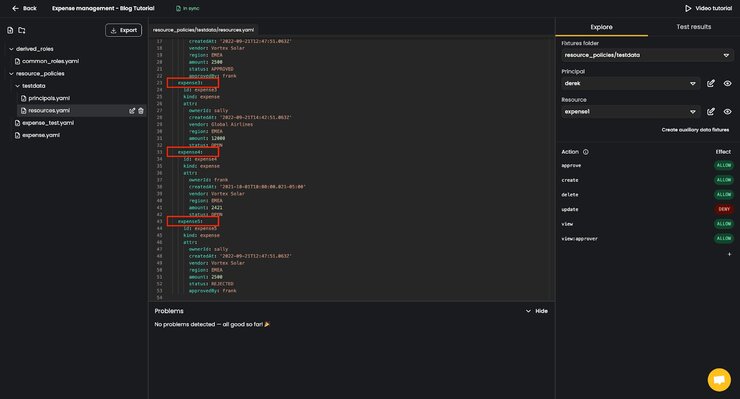Rename resources.yaml using the edit icon
Screen dimensions: 740x399
click(x=132, y=110)
